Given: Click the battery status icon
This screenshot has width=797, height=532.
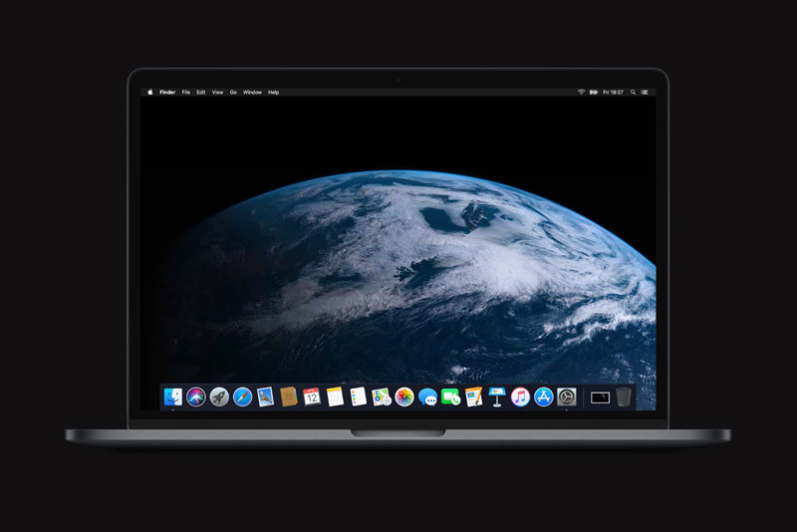Looking at the screenshot, I should coord(593,92).
